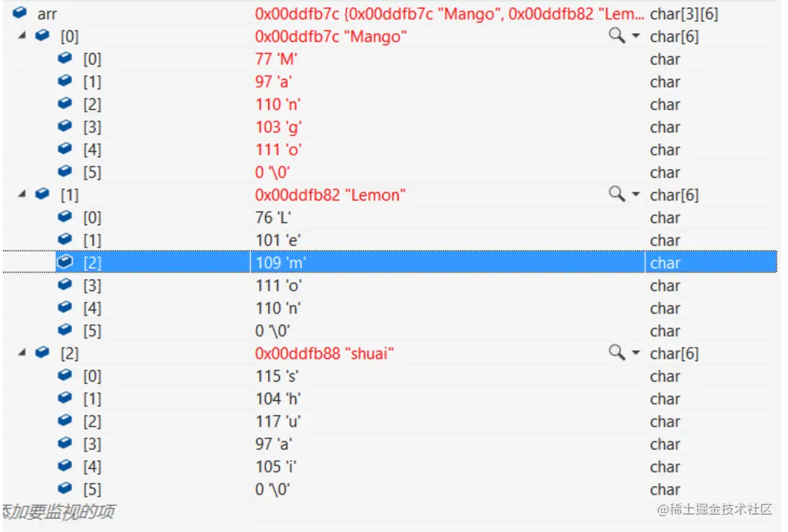This screenshot has width=788, height=532.
Task: Click the cube icon of 103 'g' row
Action: pyautogui.click(x=65, y=126)
